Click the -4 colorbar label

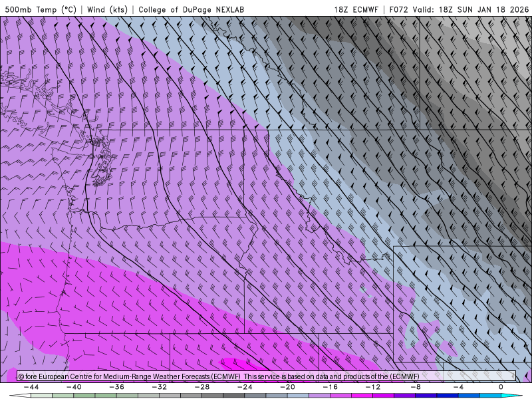tap(458, 387)
